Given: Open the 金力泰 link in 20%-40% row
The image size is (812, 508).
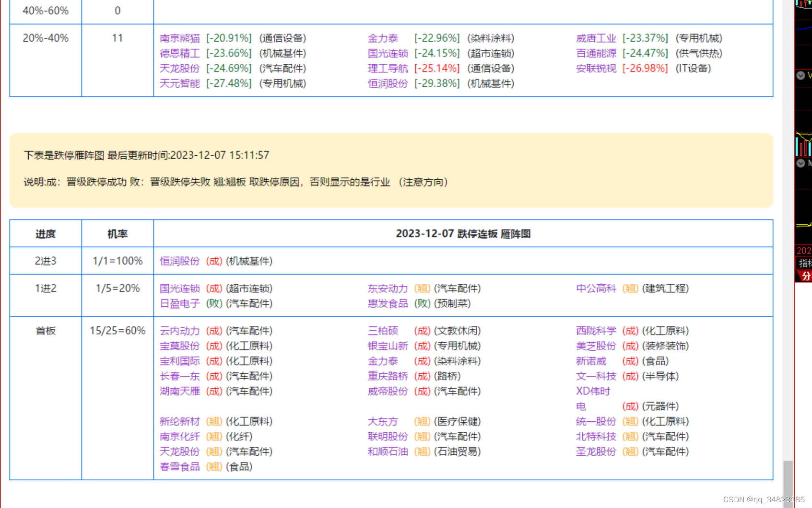Looking at the screenshot, I should [x=383, y=38].
